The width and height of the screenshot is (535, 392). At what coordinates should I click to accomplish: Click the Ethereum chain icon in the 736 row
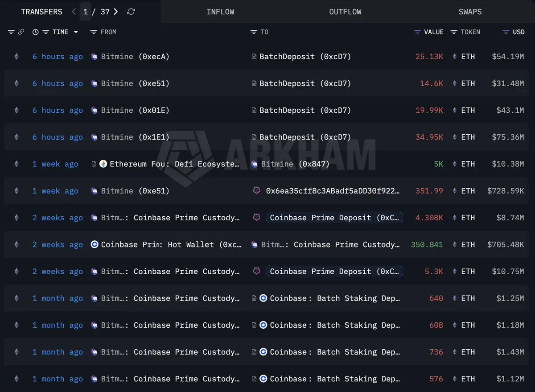(16, 352)
